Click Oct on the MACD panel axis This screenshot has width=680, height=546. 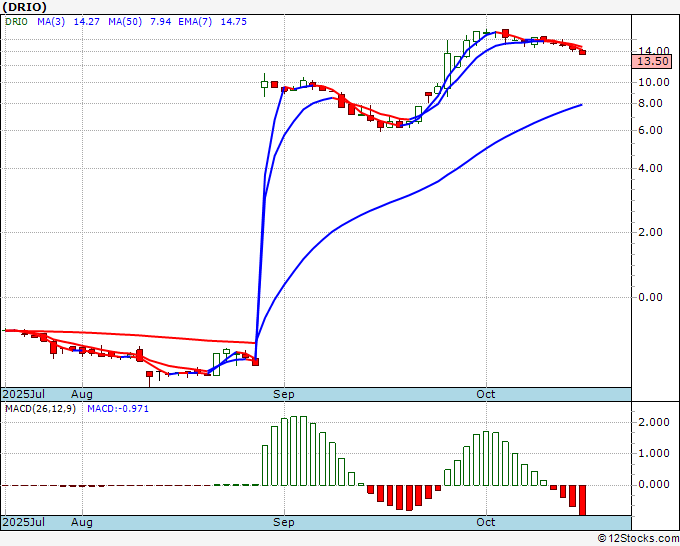coord(485,522)
